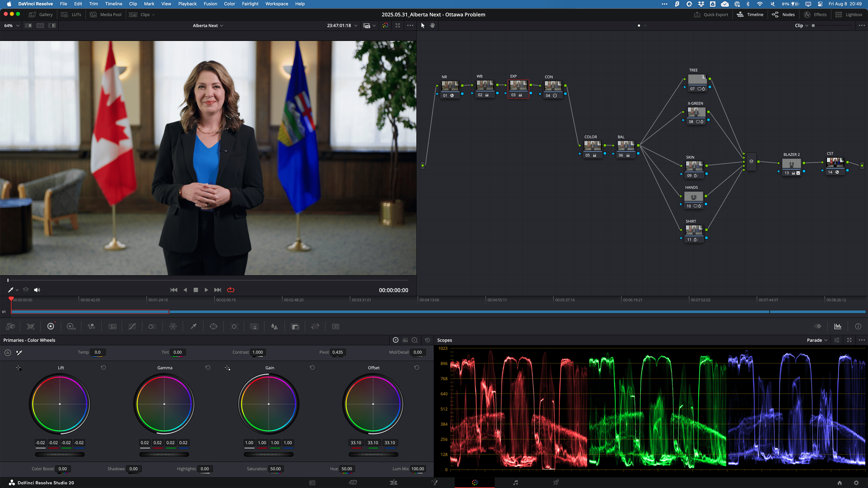This screenshot has width=868, height=488.
Task: Open the Blur and Sharpen palette
Action: 274,326
